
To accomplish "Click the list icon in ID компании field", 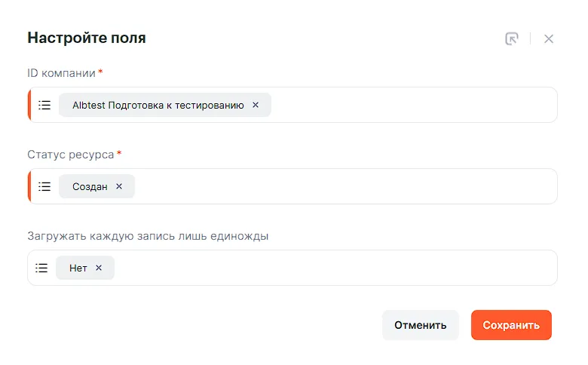I will coord(44,105).
